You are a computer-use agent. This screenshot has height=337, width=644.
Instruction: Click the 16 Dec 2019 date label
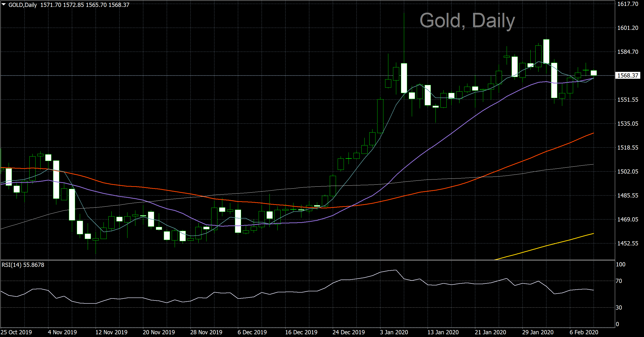(x=301, y=332)
